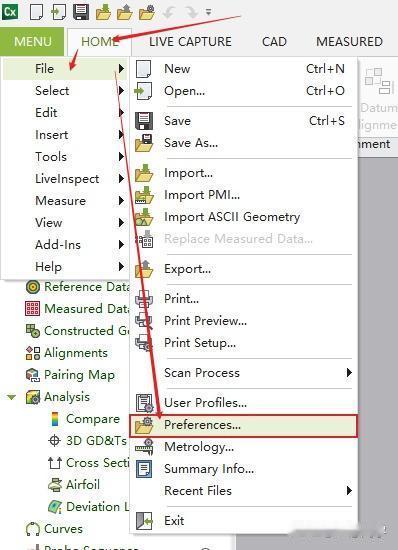Open quick access toolbar customize dropdown

[208, 12]
